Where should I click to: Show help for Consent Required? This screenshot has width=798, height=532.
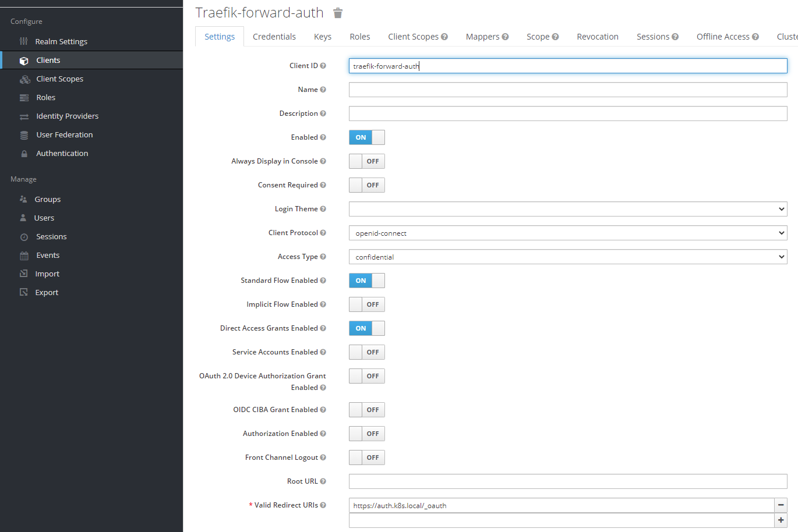(x=323, y=185)
